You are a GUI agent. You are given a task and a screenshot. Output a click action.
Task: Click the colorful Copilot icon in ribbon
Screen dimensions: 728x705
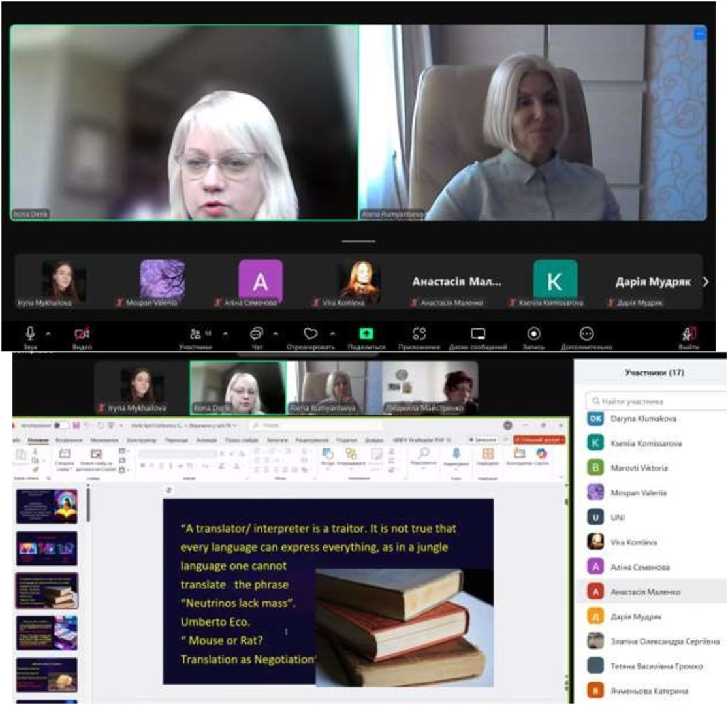click(541, 453)
